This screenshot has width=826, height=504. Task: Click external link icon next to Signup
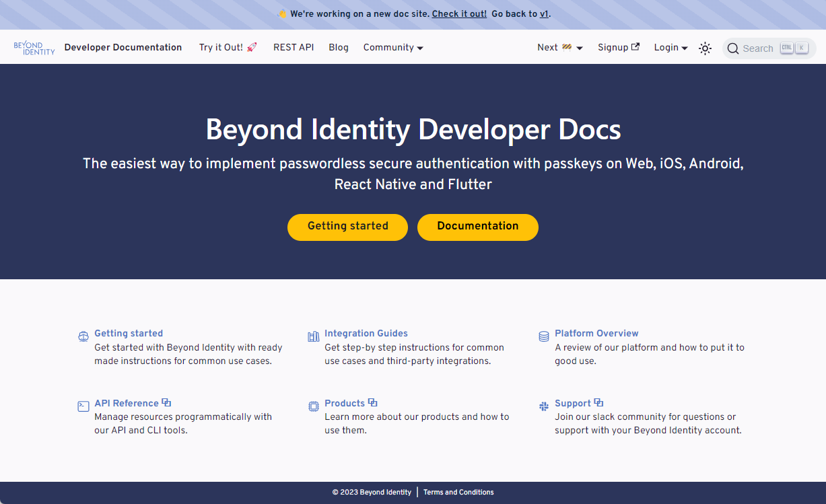(635, 47)
